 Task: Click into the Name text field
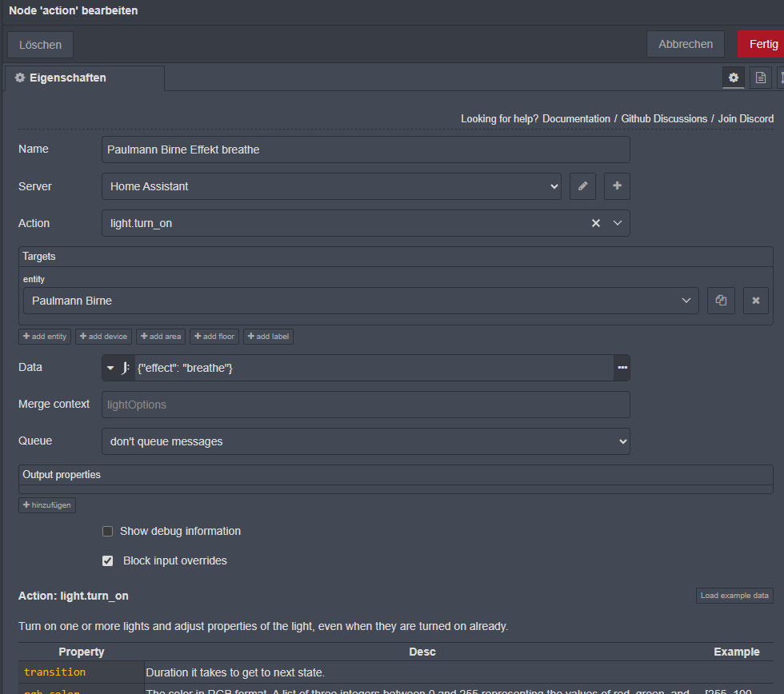(x=366, y=150)
